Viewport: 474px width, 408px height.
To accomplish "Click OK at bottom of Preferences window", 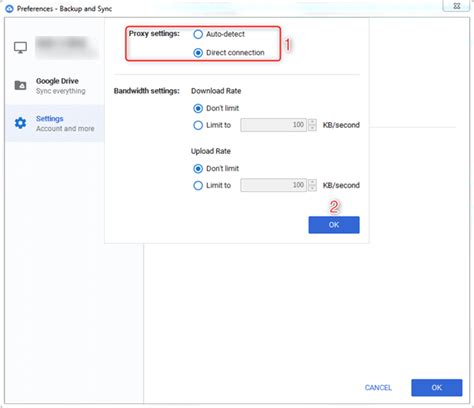I will 437,388.
